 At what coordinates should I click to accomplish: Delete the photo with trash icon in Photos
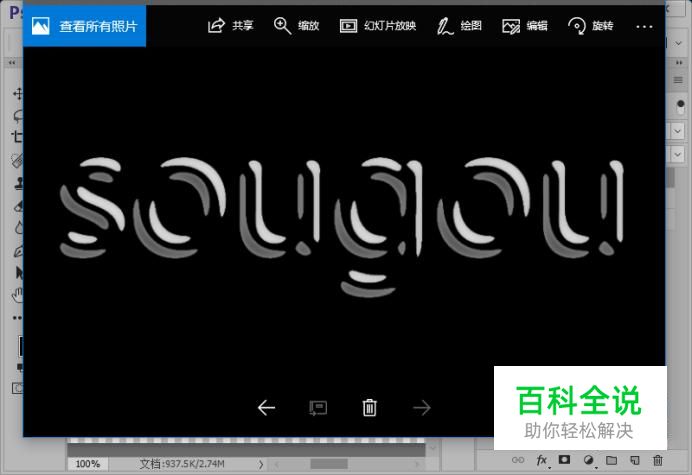click(369, 407)
